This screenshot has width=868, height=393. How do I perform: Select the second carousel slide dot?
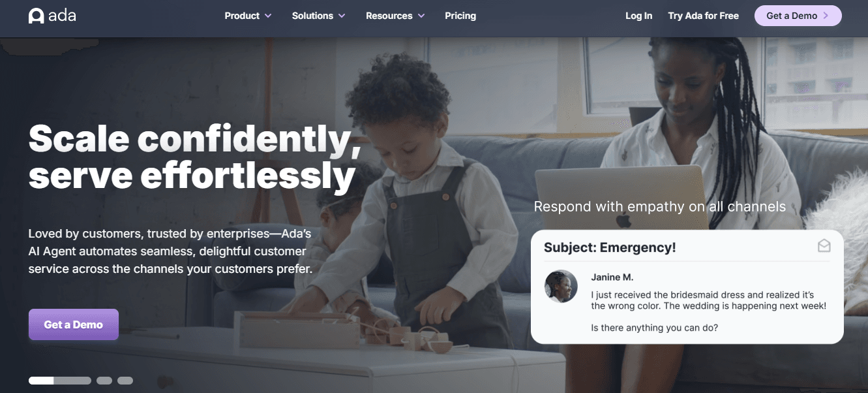pyautogui.click(x=104, y=380)
